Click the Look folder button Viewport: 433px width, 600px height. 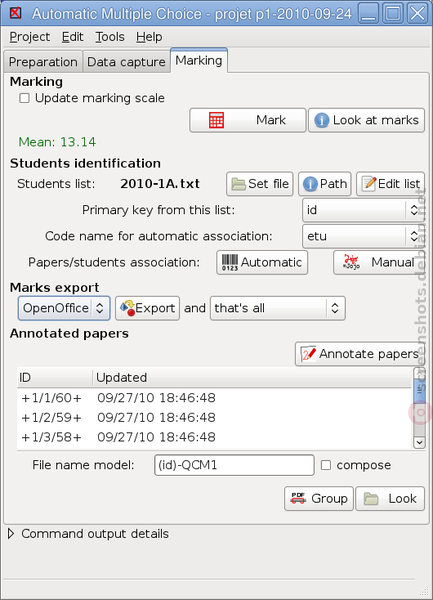(x=390, y=499)
